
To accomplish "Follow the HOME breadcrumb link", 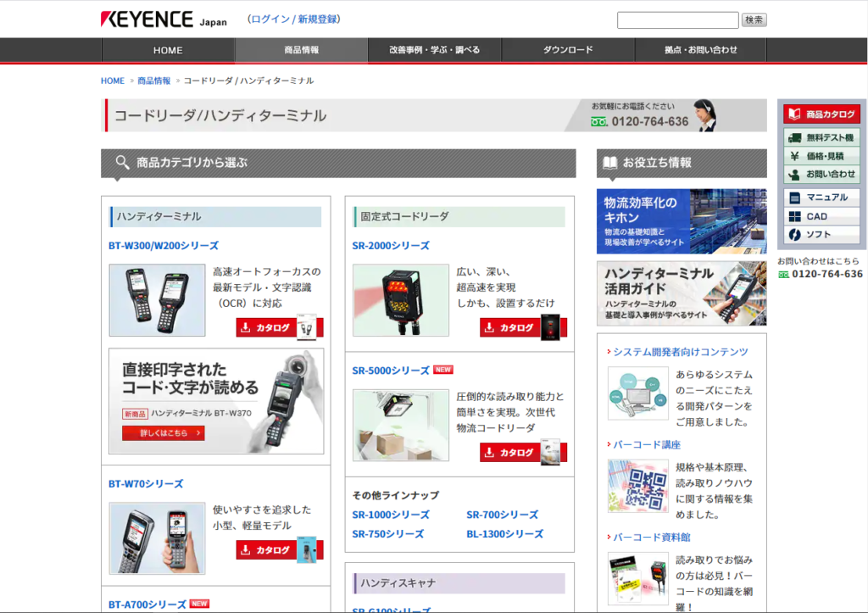I will [113, 81].
